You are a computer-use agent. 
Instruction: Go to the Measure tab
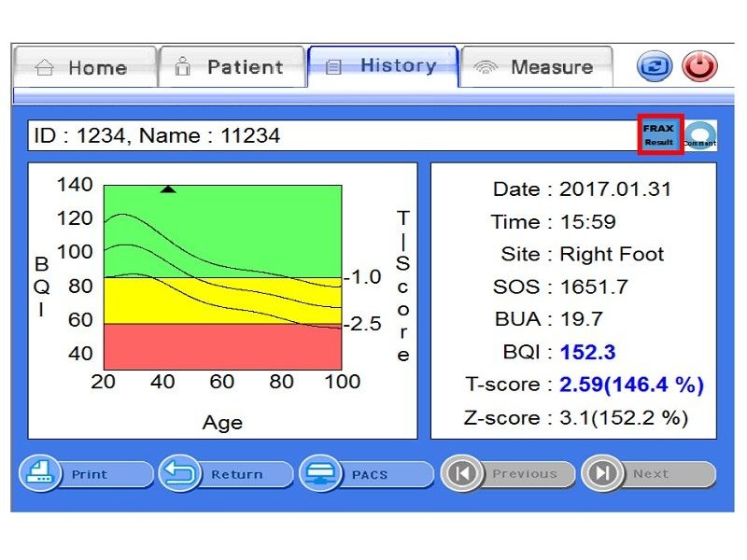click(537, 67)
